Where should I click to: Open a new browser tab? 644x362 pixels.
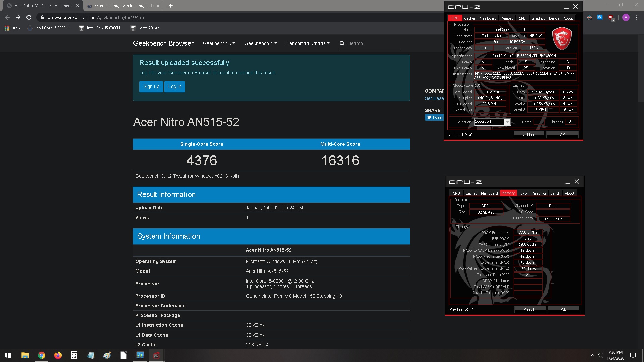[x=170, y=6]
